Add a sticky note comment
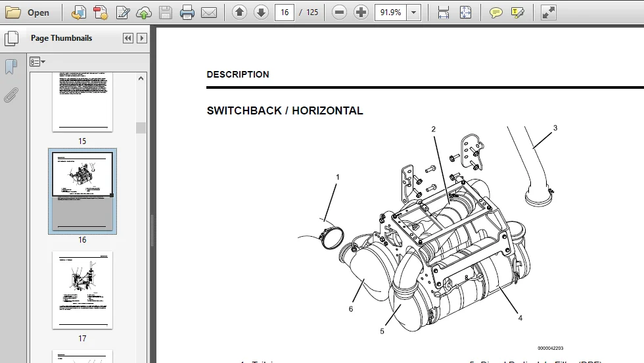Screen dimensions: 644x363 [495, 12]
